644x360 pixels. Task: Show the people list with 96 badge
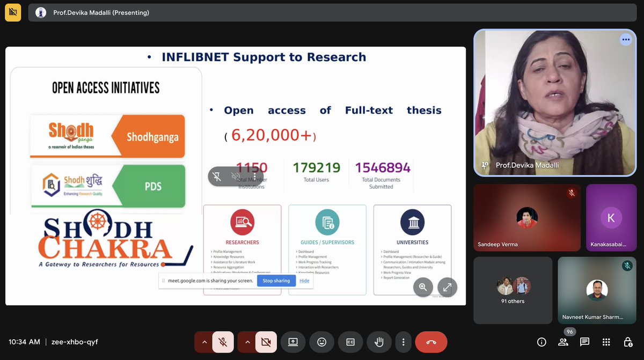click(x=563, y=341)
